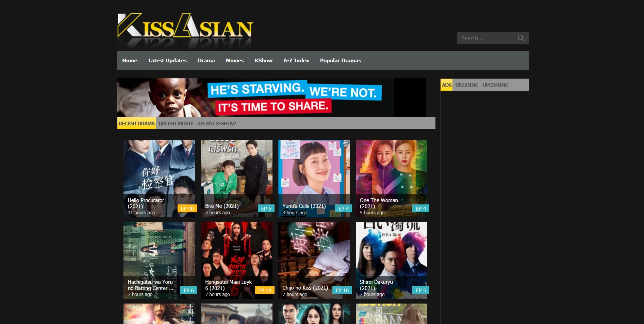Navigate to KShow section
Viewport: 644px width, 324px height.
(x=263, y=61)
